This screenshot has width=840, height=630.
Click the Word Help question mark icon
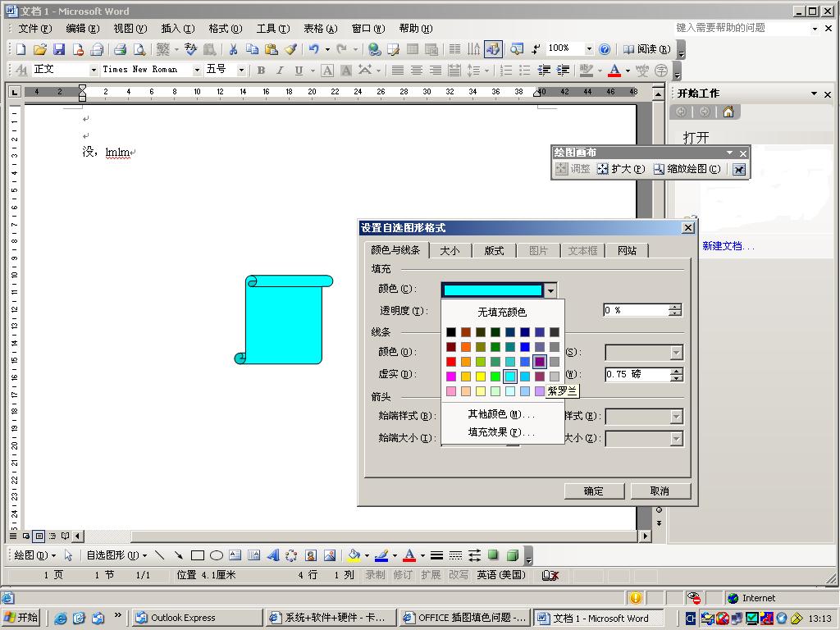pyautogui.click(x=605, y=49)
